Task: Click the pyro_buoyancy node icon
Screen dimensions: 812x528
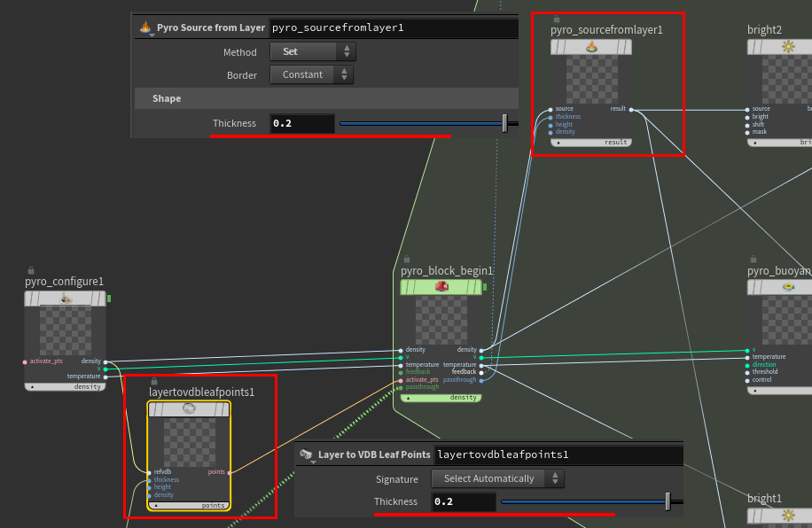Action: (788, 287)
